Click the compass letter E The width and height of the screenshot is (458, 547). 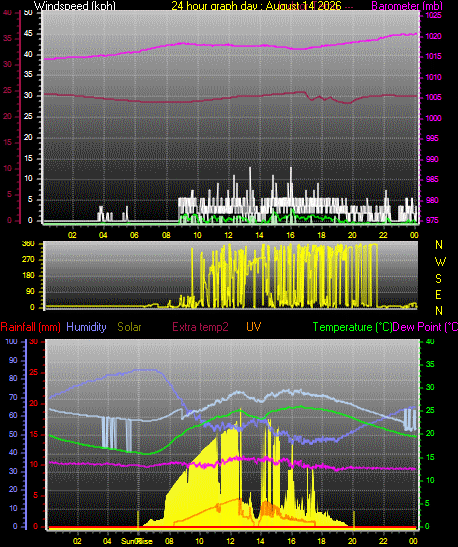coord(439,295)
